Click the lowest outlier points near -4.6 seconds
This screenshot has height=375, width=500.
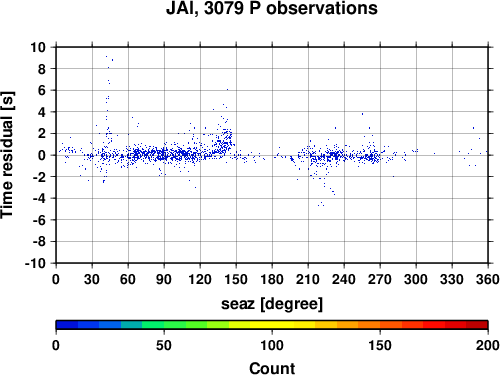pyautogui.click(x=321, y=204)
